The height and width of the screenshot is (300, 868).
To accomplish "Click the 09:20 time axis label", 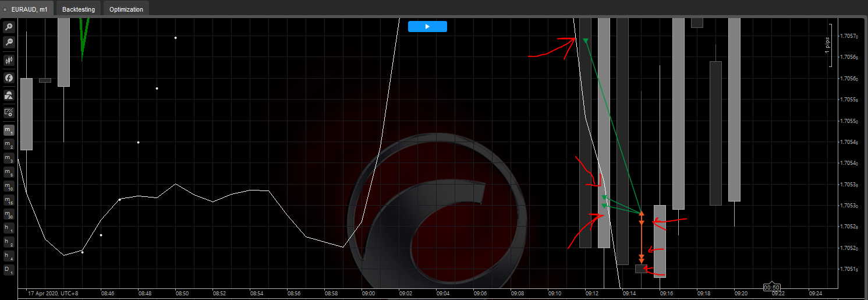I will coord(741,294).
